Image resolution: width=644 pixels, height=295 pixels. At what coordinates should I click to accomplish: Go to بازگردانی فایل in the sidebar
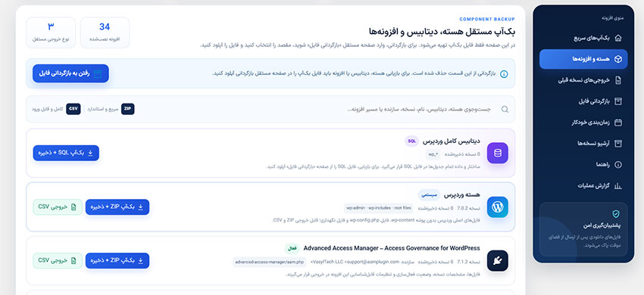[x=583, y=101]
